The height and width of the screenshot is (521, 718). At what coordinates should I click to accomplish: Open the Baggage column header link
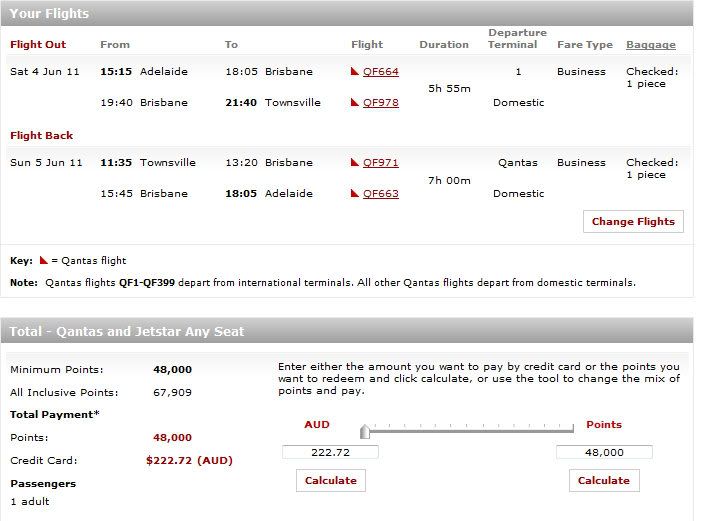651,45
